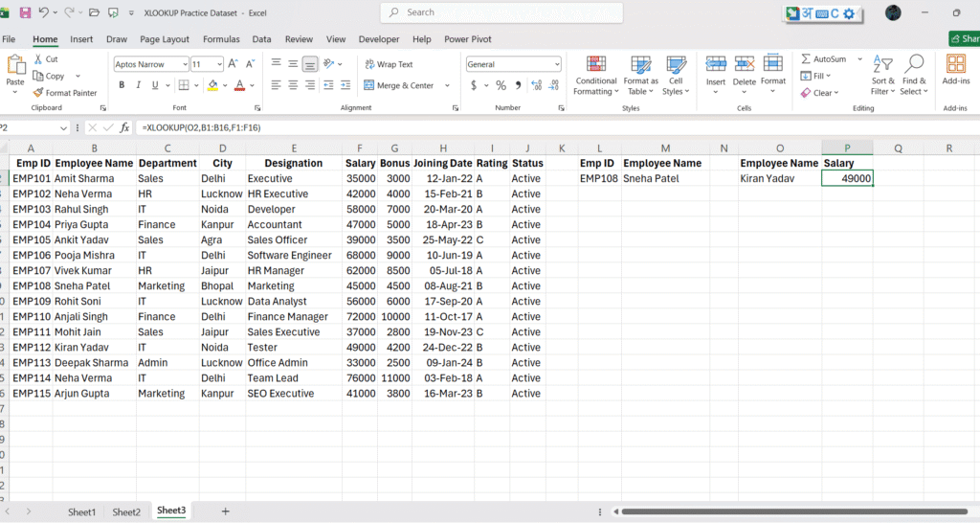Click the Merge & Center button
This screenshot has width=980, height=523.
point(399,85)
